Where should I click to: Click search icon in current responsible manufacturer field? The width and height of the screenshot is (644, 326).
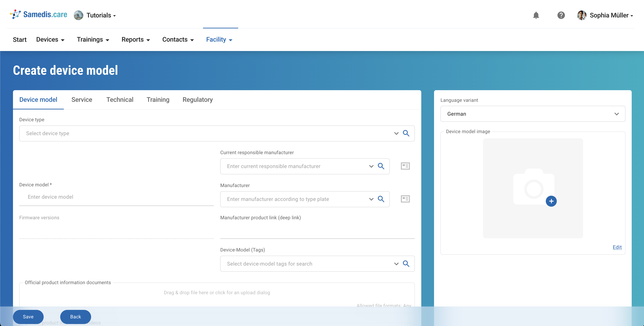381,166
